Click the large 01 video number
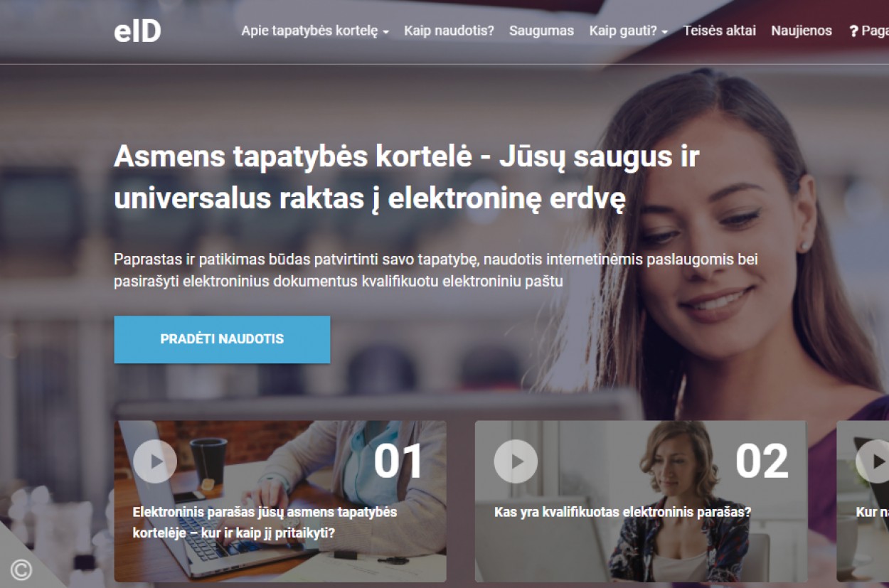 [x=399, y=461]
